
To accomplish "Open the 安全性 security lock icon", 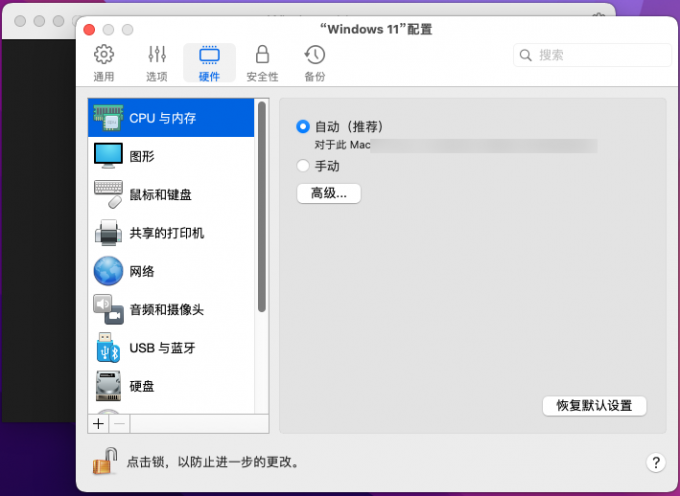I will coord(262,54).
